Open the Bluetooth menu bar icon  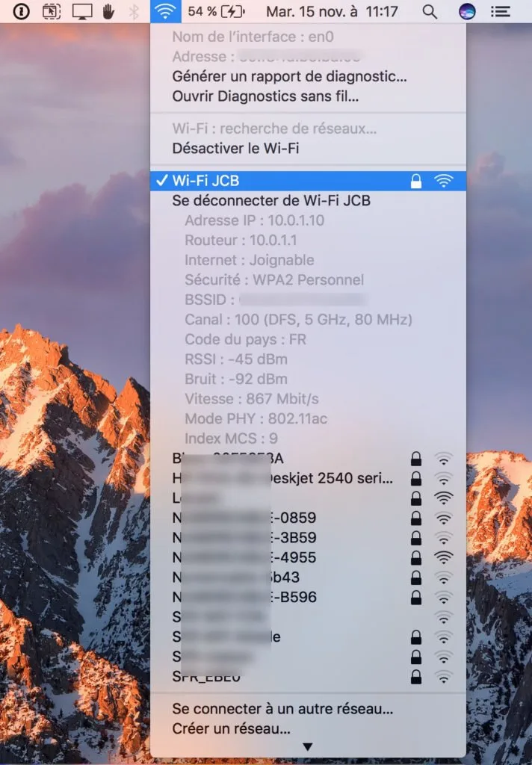pos(134,10)
